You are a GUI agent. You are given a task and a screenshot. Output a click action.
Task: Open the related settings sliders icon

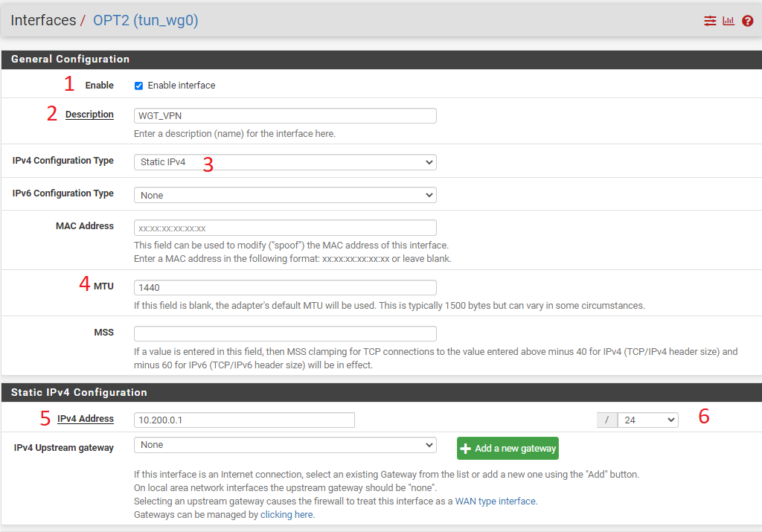coord(709,20)
